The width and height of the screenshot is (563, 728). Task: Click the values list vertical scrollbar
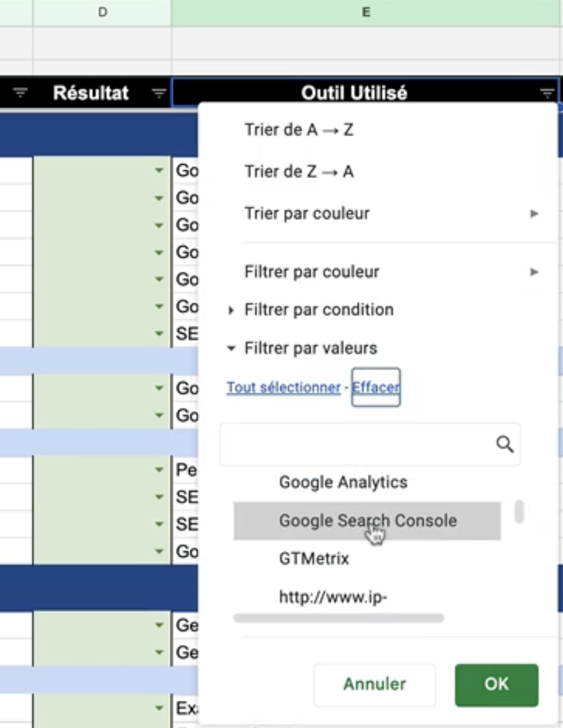coord(519,511)
